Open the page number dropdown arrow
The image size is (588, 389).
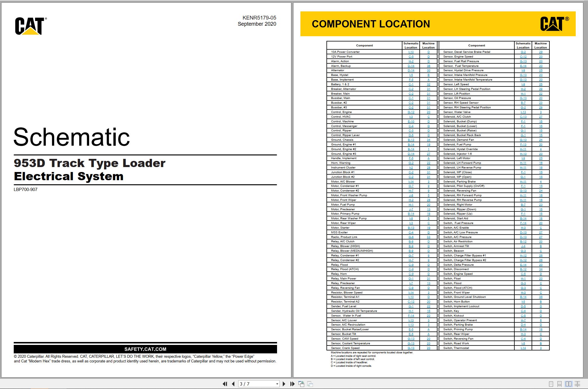(277, 384)
